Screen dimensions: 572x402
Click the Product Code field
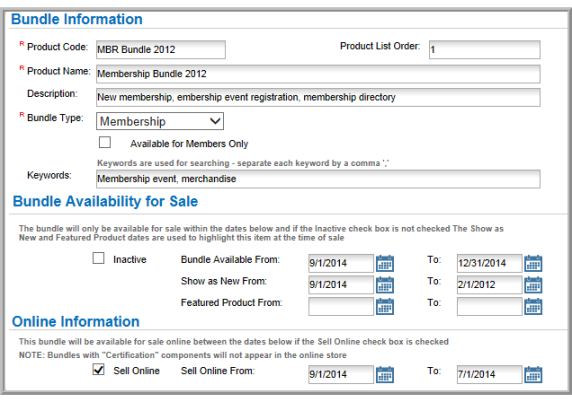pyautogui.click(x=161, y=50)
